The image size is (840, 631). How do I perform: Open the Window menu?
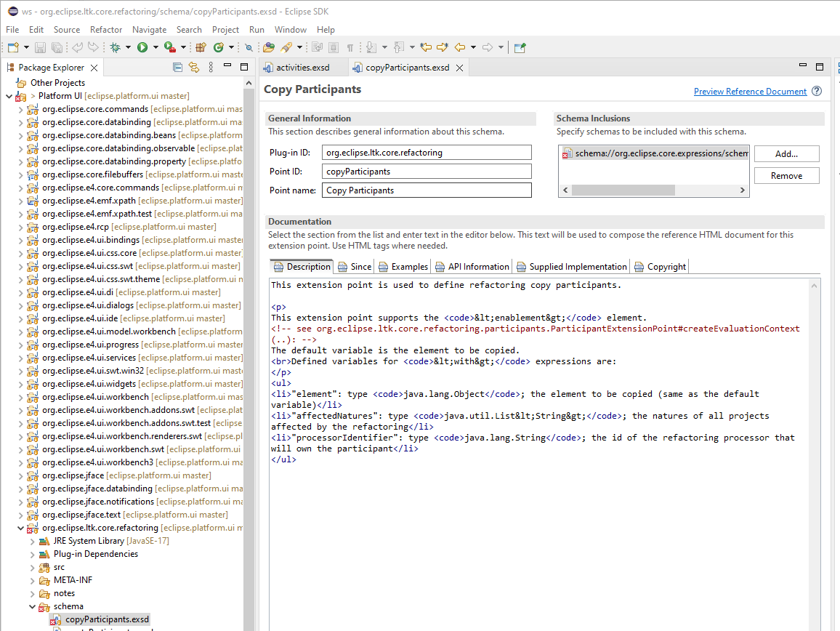[x=291, y=30]
